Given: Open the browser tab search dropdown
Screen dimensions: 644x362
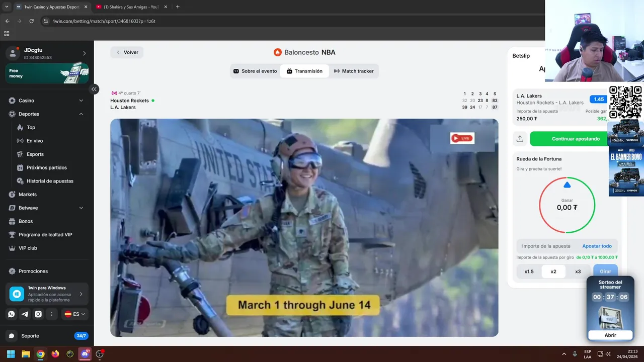Looking at the screenshot, I should click(7, 7).
